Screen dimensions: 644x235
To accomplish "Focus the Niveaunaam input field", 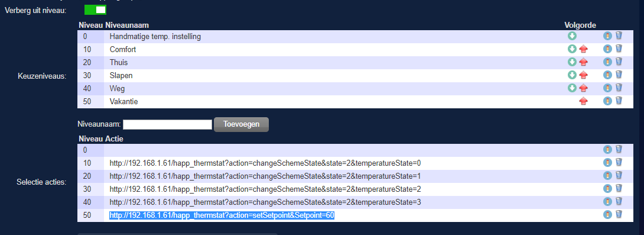I will pos(168,124).
